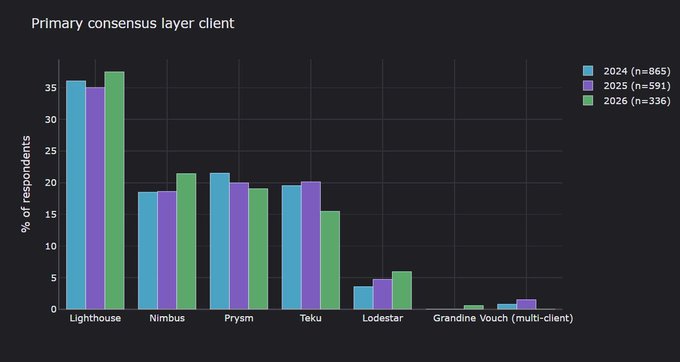Viewport: 680px width, 362px height.
Task: Click the 25 y-axis tick label
Action: (50, 151)
